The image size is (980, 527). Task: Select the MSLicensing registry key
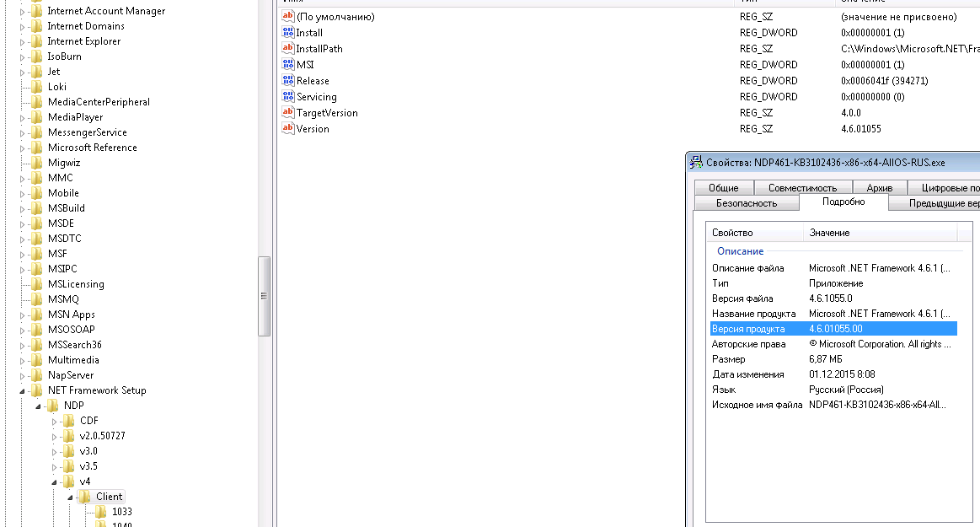(x=76, y=284)
